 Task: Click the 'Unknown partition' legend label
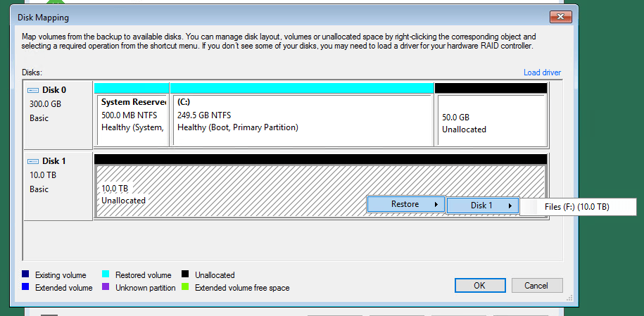coord(146,288)
